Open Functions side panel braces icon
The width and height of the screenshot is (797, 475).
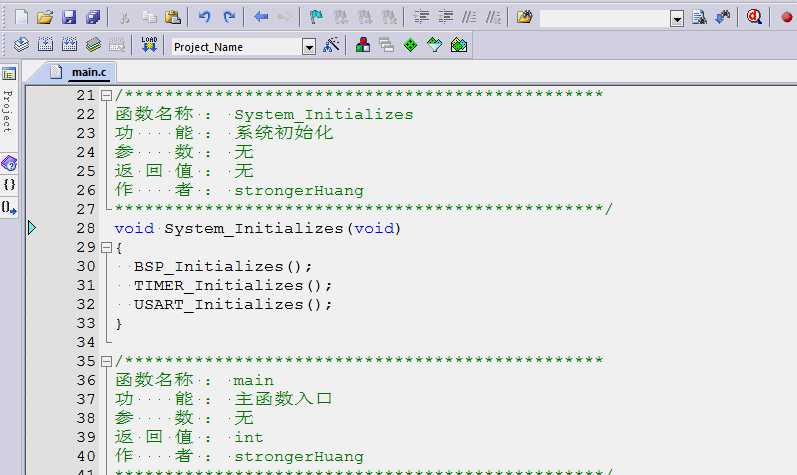click(9, 184)
